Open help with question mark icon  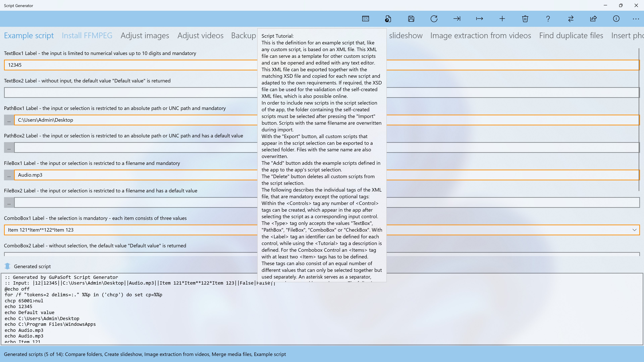[548, 19]
